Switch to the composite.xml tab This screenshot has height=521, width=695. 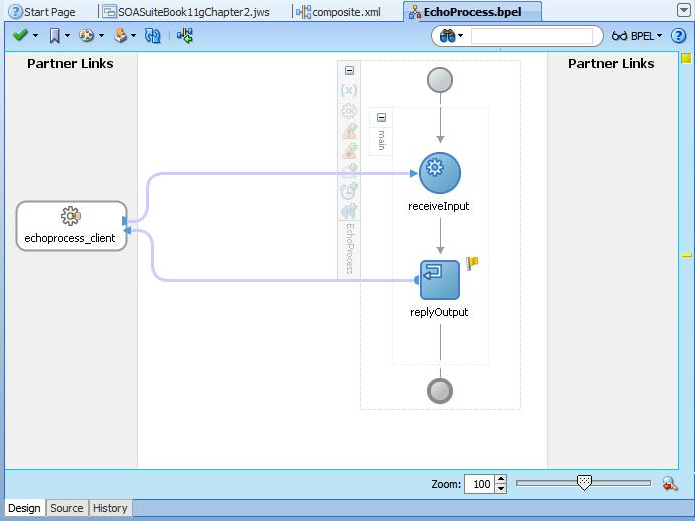(x=338, y=12)
